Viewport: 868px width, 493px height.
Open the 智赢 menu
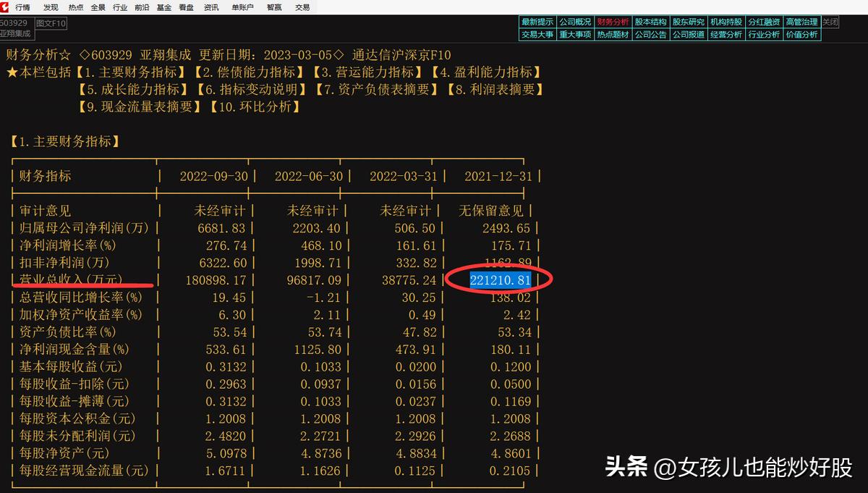[274, 7]
